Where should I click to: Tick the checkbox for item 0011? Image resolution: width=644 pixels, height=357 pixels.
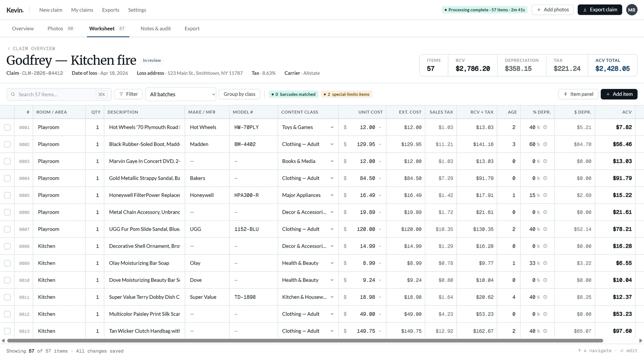tap(7, 297)
